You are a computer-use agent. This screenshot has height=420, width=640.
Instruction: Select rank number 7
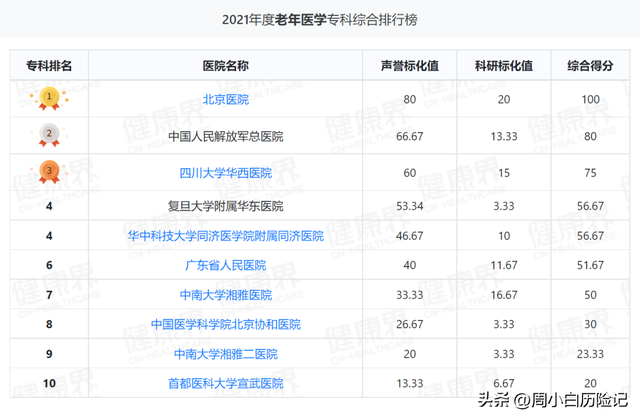49,295
